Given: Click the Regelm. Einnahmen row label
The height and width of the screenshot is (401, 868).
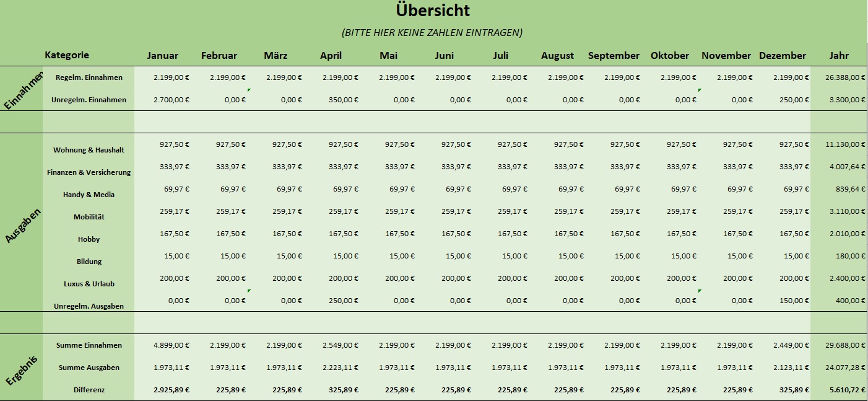Looking at the screenshot, I should click(x=89, y=77).
